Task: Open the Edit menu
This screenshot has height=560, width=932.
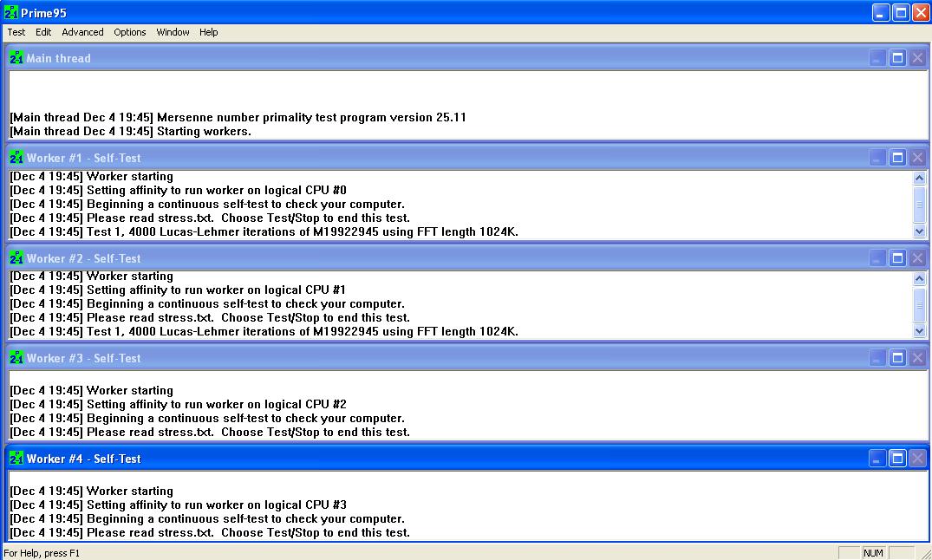Action: pyautogui.click(x=43, y=32)
